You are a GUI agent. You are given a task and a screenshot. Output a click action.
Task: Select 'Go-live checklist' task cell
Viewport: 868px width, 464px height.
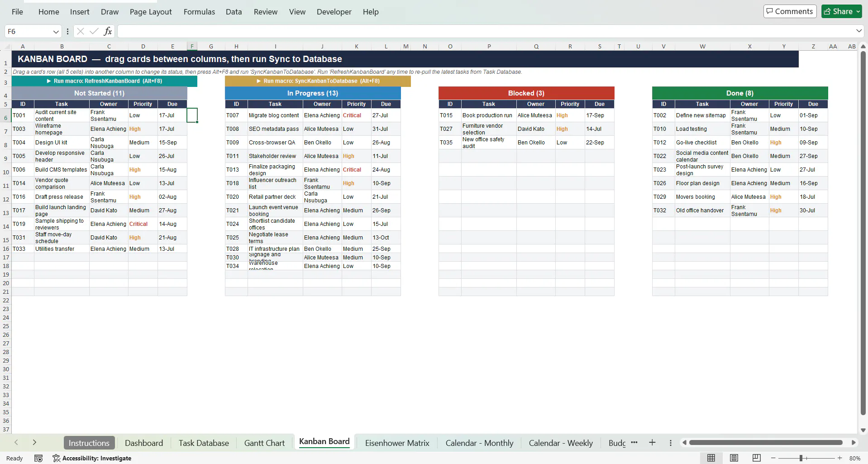pos(702,143)
